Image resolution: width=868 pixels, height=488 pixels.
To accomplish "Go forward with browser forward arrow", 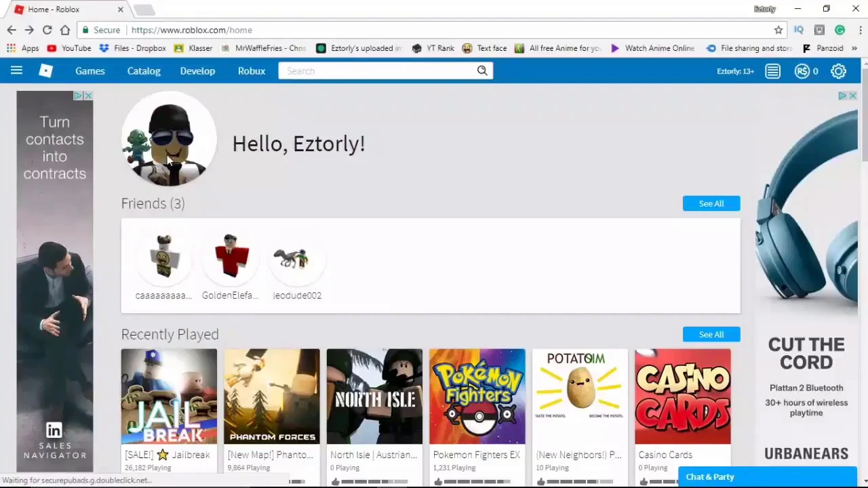I will [x=29, y=30].
